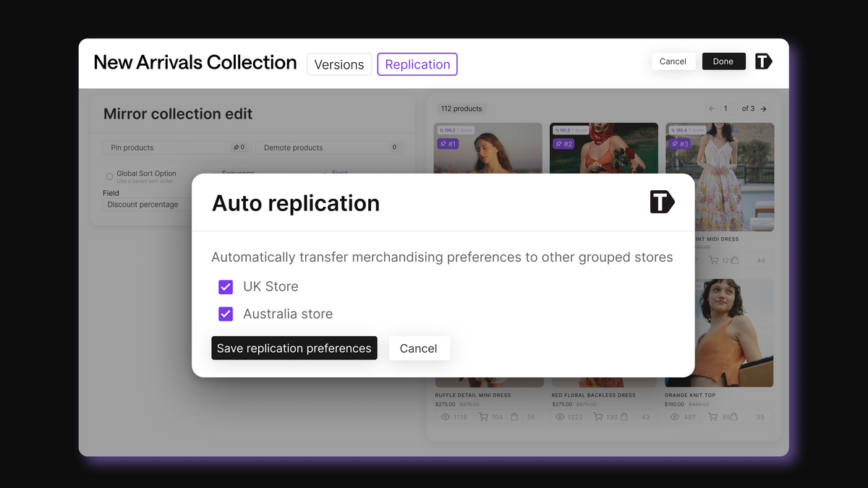The width and height of the screenshot is (868, 488).
Task: Click the T logo in the header
Action: [764, 61]
